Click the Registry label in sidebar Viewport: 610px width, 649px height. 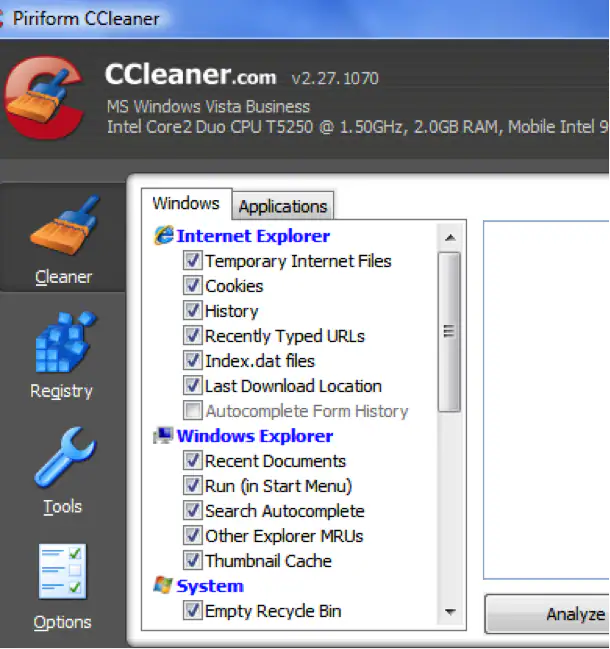click(x=61, y=391)
